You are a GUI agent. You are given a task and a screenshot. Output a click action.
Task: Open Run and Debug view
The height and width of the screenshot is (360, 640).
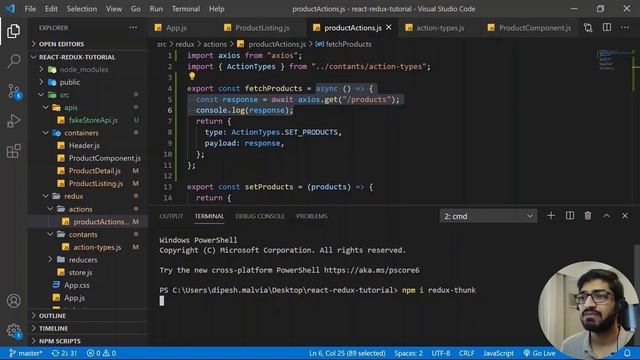click(x=13, y=121)
